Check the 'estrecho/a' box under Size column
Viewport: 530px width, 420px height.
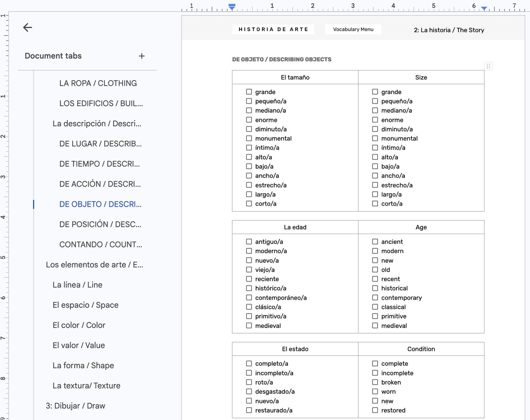coord(375,185)
